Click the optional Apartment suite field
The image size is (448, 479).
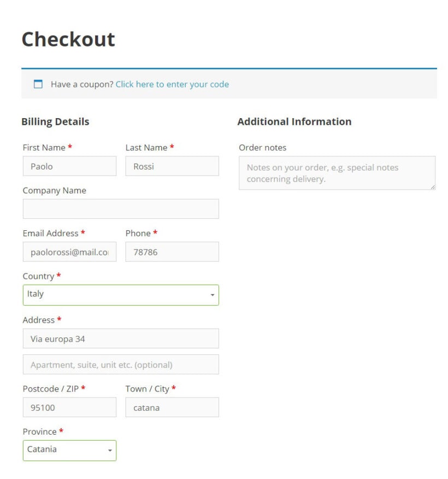(x=120, y=364)
